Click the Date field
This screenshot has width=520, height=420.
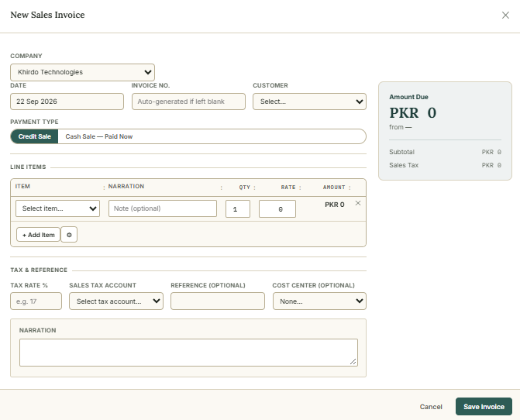coord(67,102)
